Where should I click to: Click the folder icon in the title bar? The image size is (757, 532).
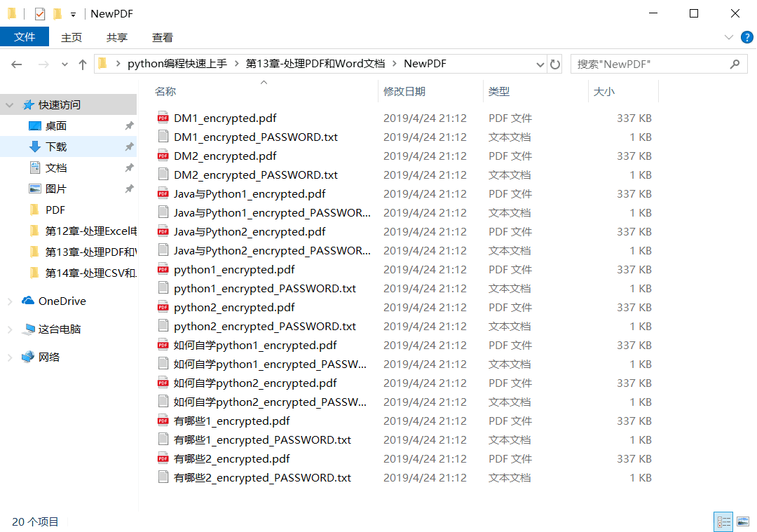click(11, 13)
